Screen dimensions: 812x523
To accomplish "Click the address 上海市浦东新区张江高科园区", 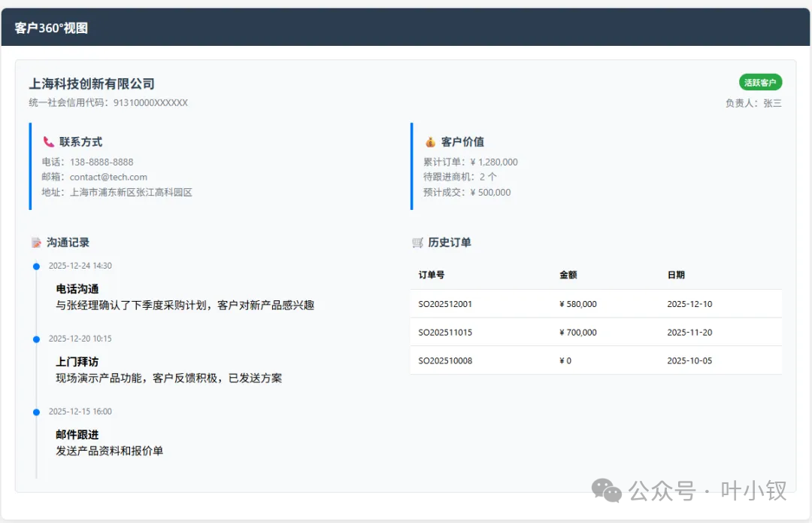I will coord(131,193).
